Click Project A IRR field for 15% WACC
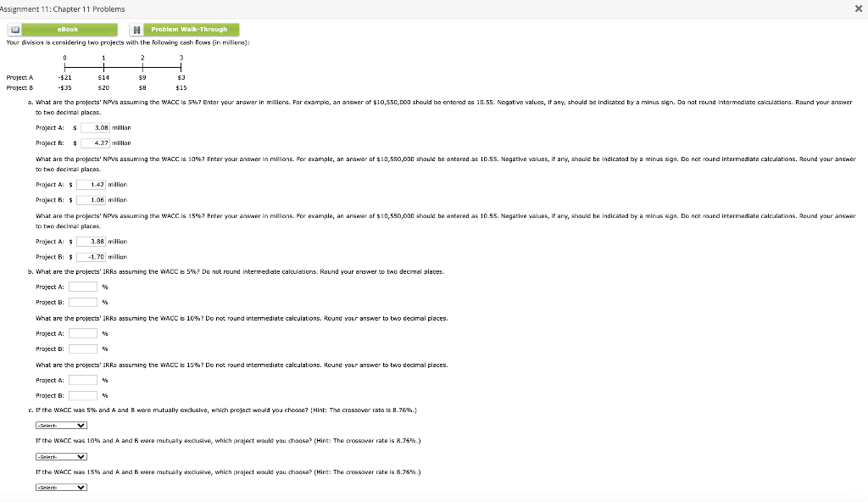Viewport: 868px width, 502px height. click(83, 380)
